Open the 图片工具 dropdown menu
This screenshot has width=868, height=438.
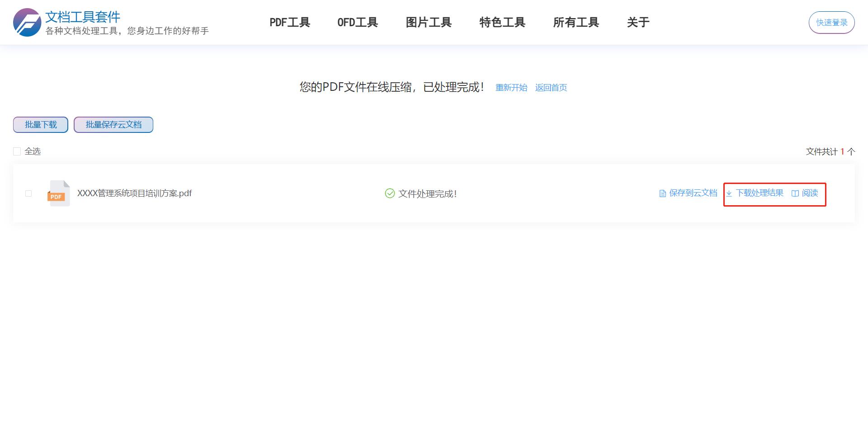(x=428, y=22)
